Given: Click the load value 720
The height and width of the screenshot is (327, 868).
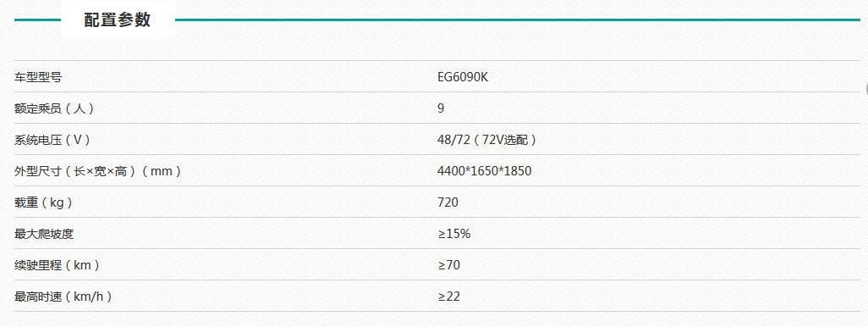Looking at the screenshot, I should point(448,202).
